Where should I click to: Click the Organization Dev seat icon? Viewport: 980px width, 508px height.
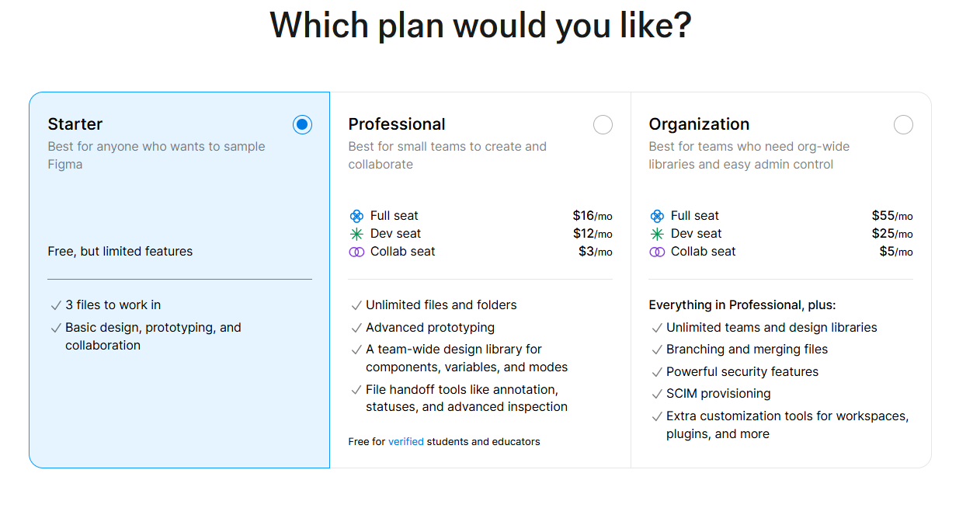657,234
